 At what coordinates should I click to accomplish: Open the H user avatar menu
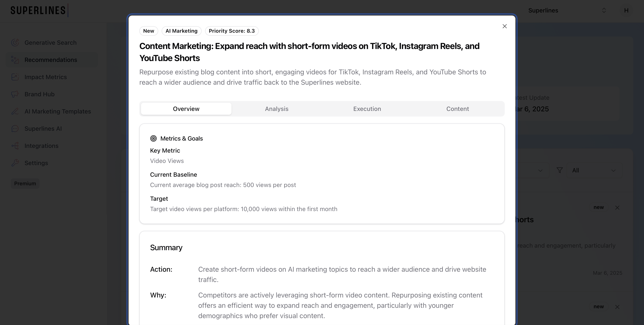pyautogui.click(x=626, y=11)
